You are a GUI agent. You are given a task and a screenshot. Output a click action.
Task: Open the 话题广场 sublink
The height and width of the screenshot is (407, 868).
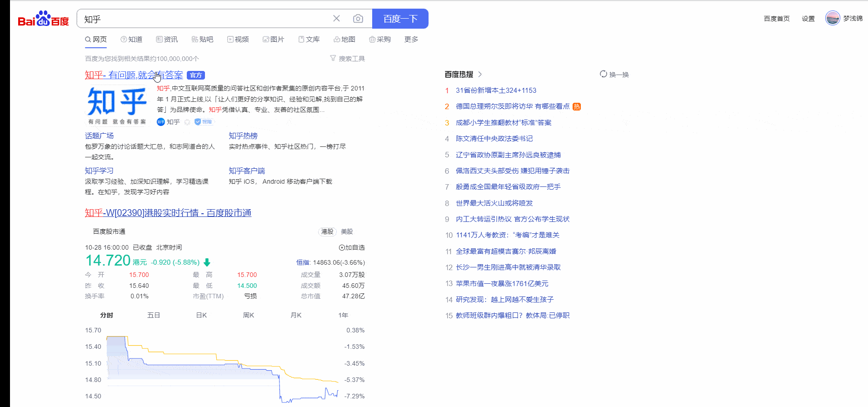point(99,136)
